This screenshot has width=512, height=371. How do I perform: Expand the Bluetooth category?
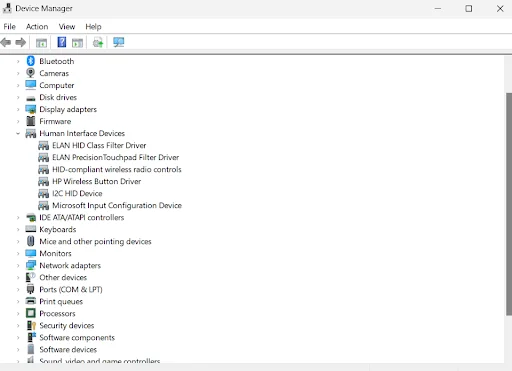tap(18, 61)
